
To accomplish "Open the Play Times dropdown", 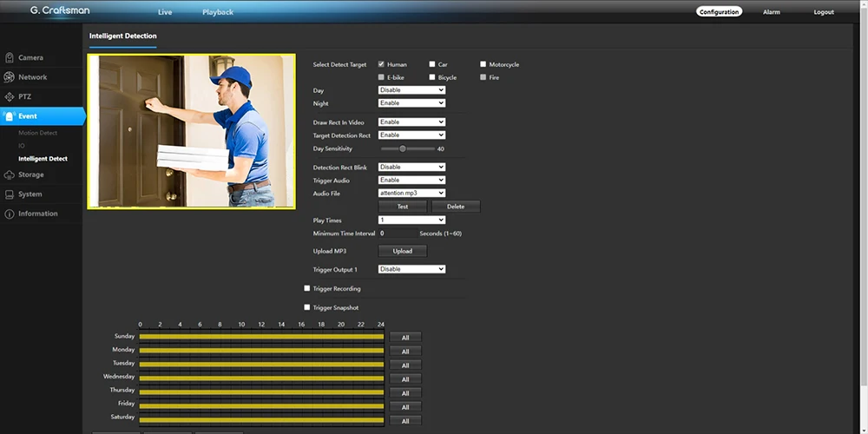I will [411, 220].
